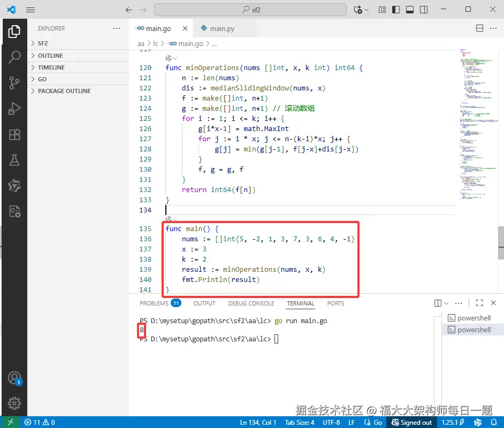Click the aa breadcrumb segment
The image size is (504, 428).
(141, 43)
